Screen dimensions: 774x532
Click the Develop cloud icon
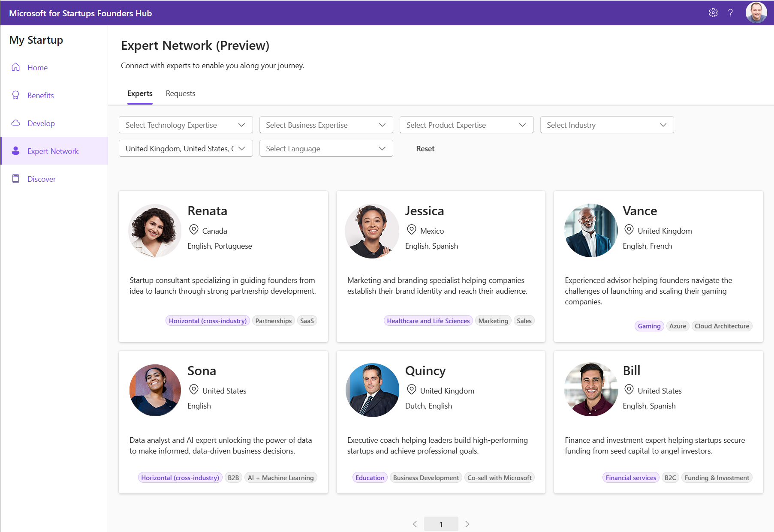click(x=15, y=123)
